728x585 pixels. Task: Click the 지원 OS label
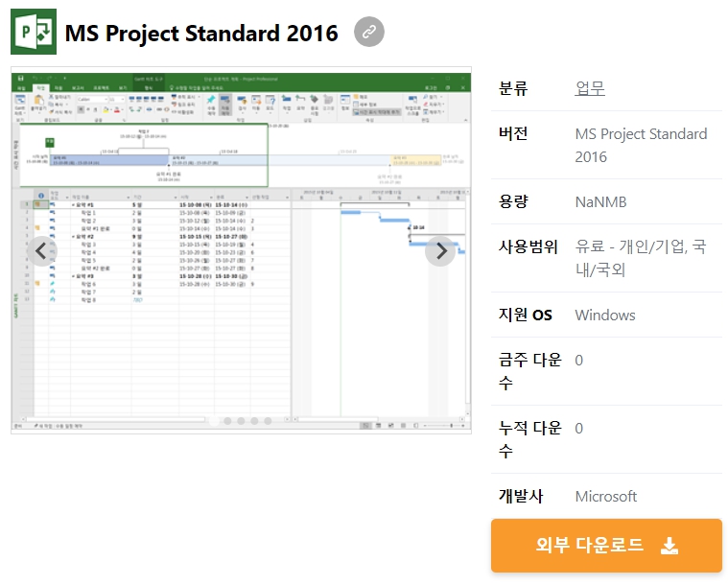tap(525, 315)
